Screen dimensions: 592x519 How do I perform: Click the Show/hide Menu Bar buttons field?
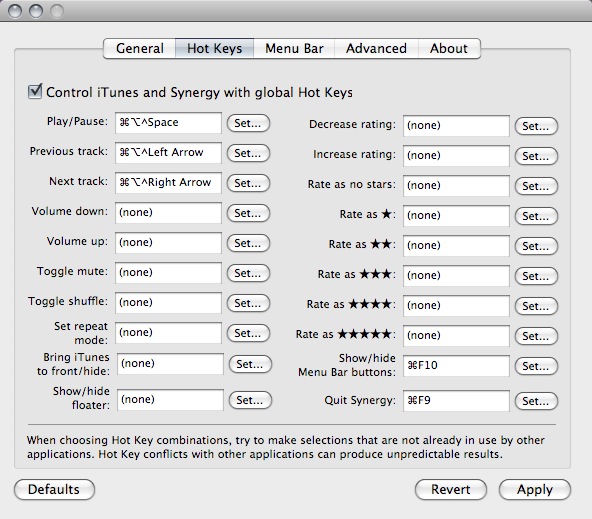(x=456, y=365)
